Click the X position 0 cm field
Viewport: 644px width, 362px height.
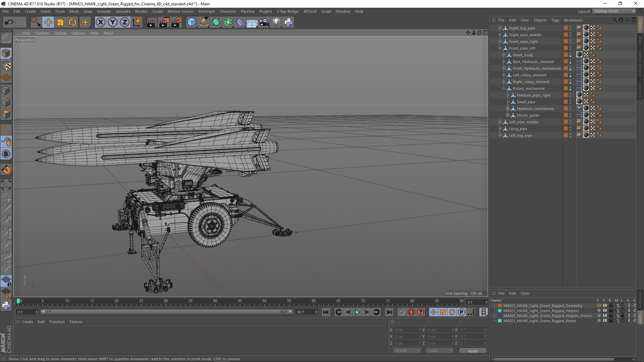click(407, 330)
